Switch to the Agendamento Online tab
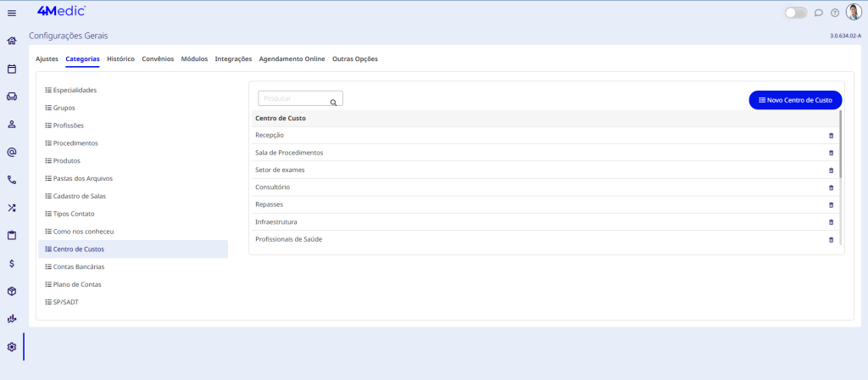 coord(292,59)
